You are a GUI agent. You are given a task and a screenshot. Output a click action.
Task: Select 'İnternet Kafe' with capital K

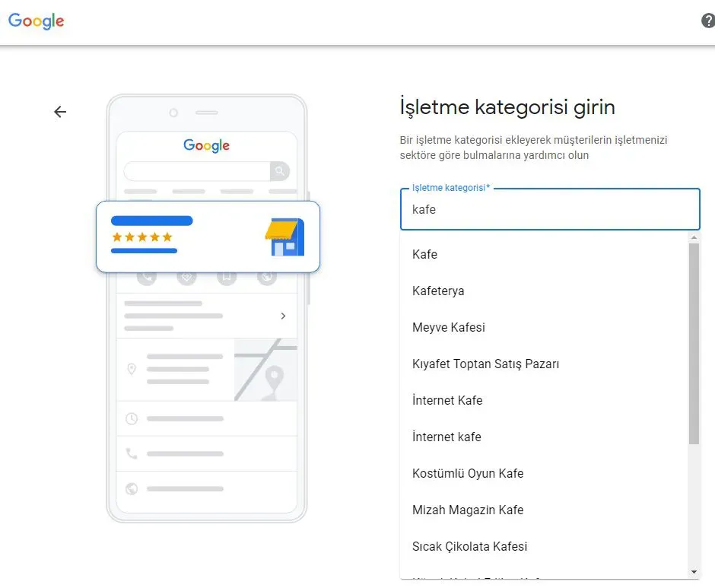(544, 400)
